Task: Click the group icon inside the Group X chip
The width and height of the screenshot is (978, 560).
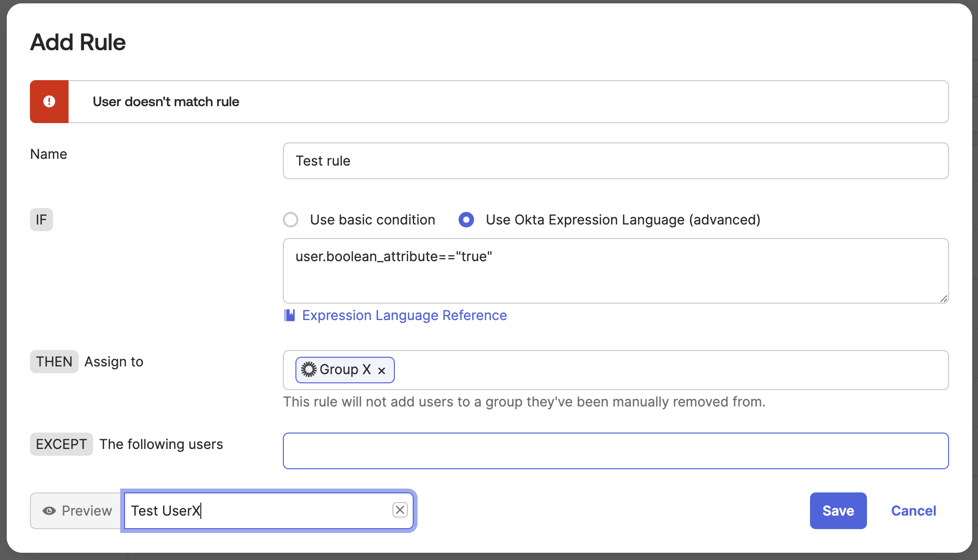Action: 308,369
